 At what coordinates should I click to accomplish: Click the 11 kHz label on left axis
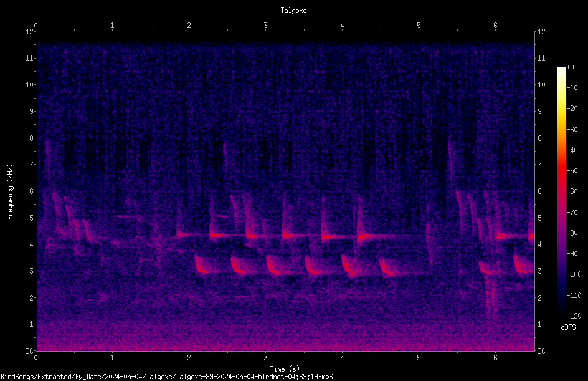coord(30,58)
